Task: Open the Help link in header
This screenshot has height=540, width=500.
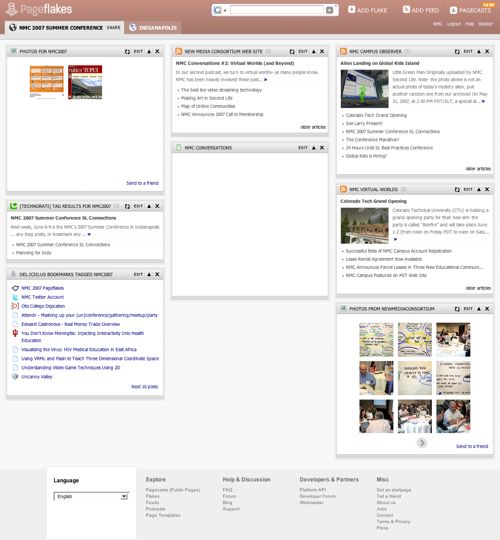Action: [469, 24]
